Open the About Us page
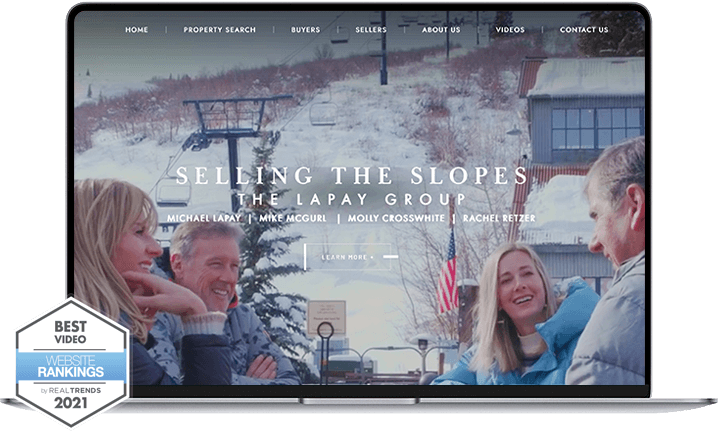 click(441, 30)
